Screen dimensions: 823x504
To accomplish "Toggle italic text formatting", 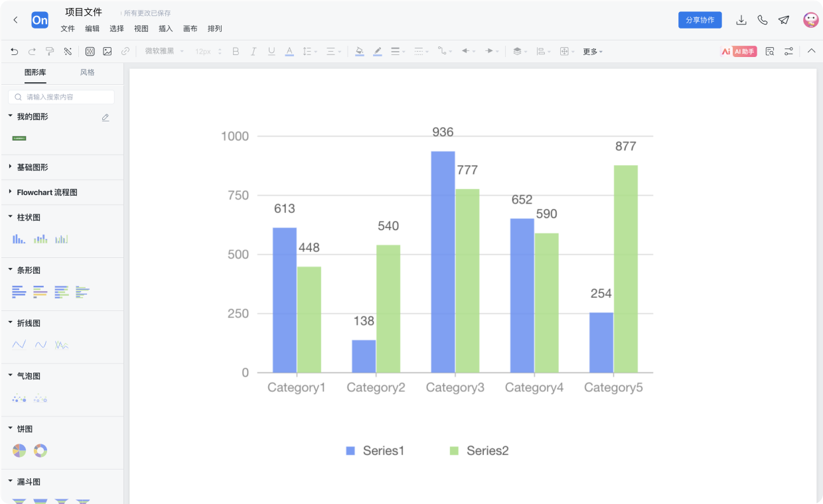I will 253,51.
